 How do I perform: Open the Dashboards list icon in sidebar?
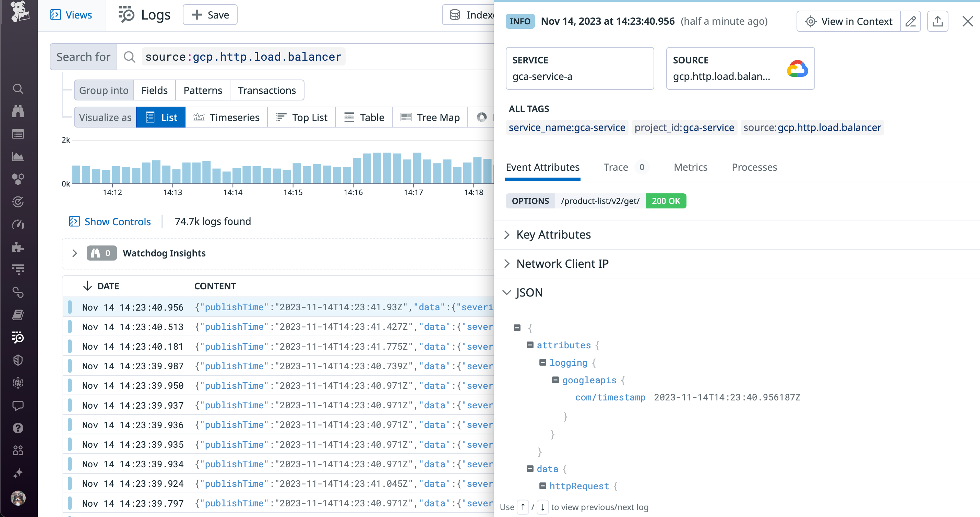click(x=18, y=134)
